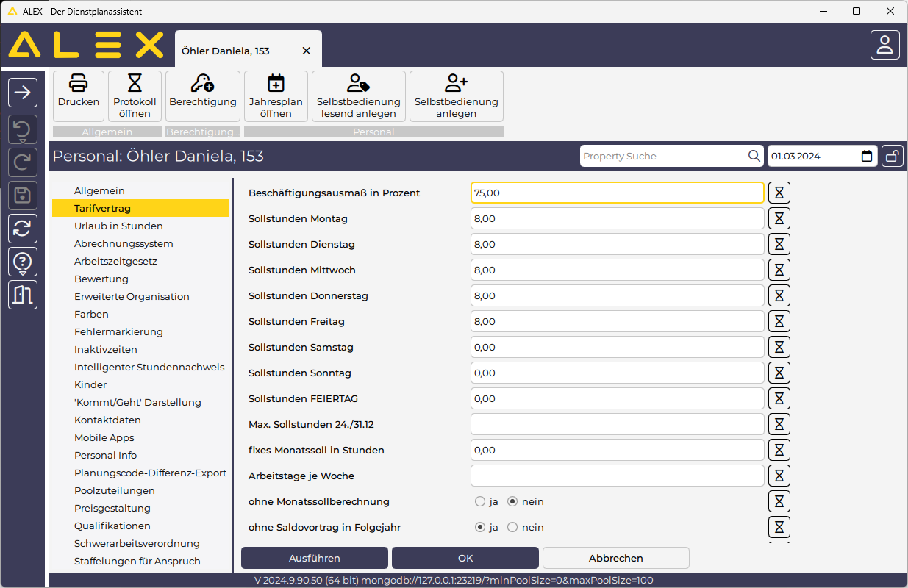This screenshot has height=588, width=908.
Task: Open the date picker calendar for 01.03.2024
Action: [867, 156]
